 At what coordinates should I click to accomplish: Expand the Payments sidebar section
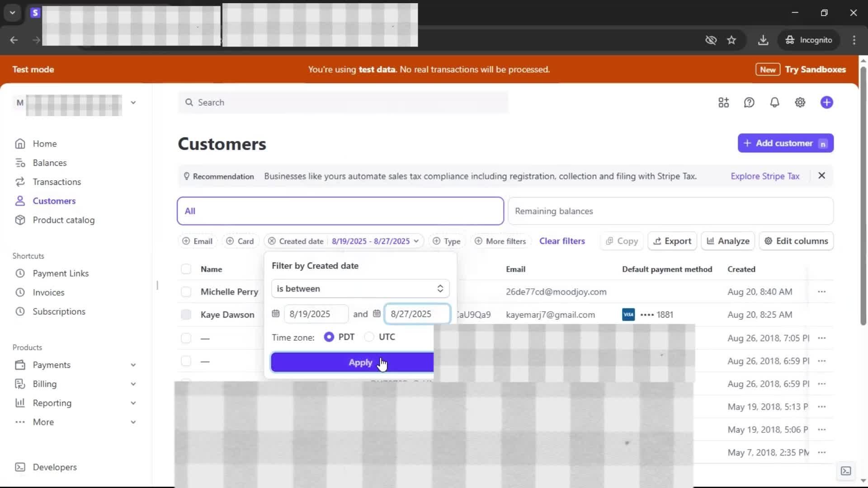(133, 365)
